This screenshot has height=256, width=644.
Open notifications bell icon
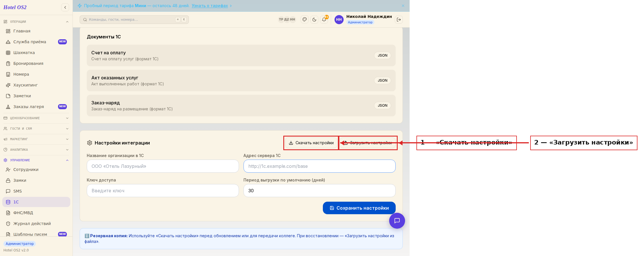pyautogui.click(x=324, y=20)
